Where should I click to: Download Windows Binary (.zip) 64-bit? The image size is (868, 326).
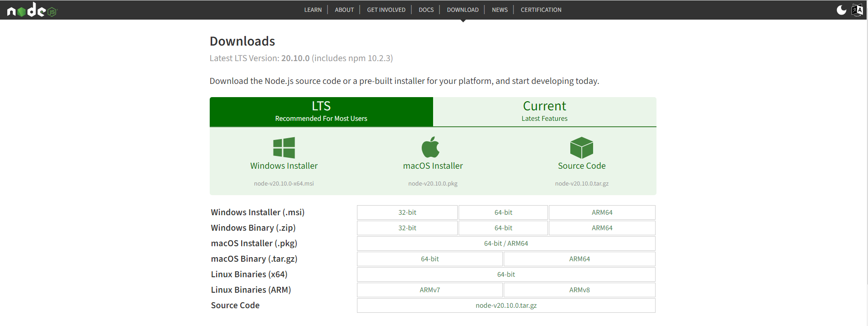click(x=503, y=228)
